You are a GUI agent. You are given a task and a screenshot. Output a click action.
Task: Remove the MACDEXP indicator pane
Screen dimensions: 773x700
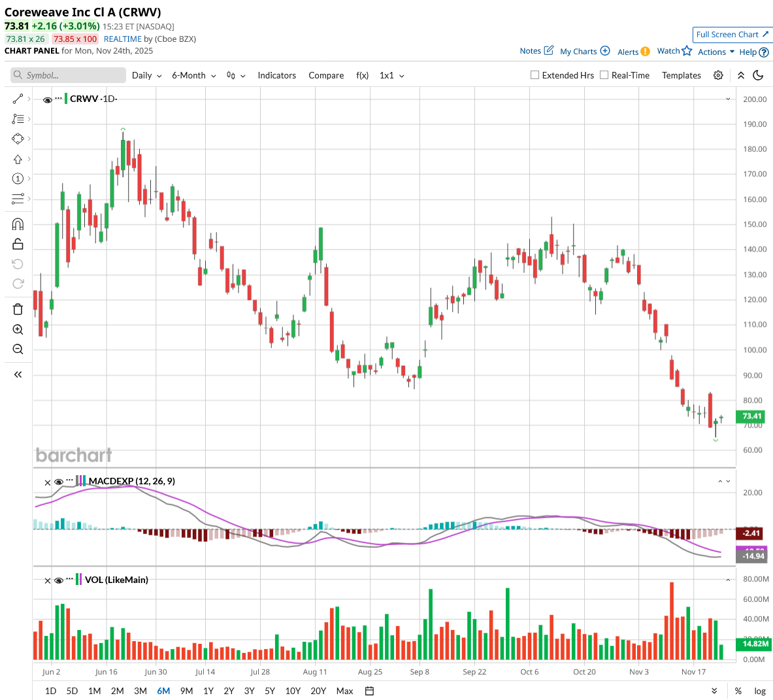pos(47,482)
